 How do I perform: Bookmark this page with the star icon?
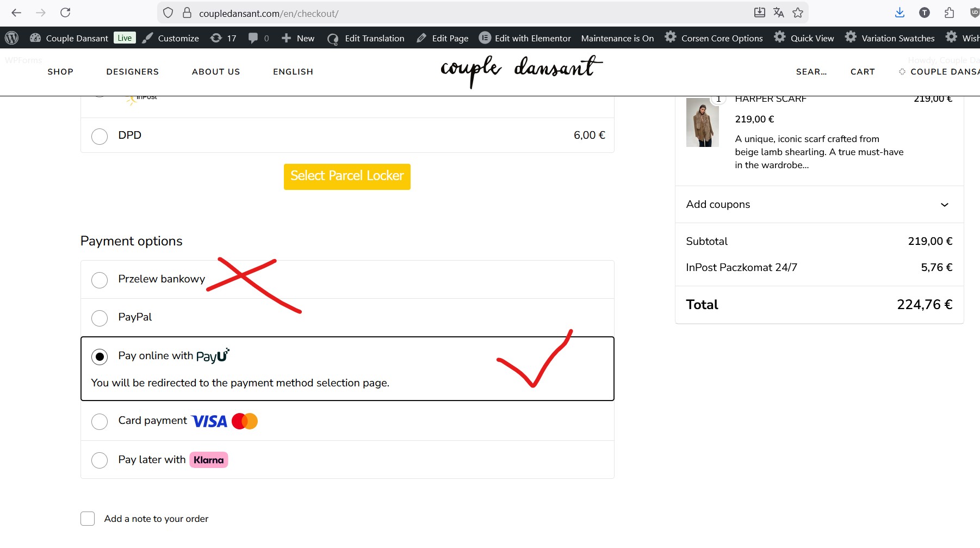[798, 13]
